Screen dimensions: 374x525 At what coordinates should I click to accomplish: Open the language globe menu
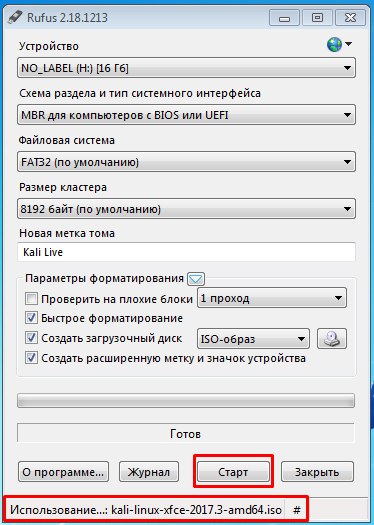339,45
